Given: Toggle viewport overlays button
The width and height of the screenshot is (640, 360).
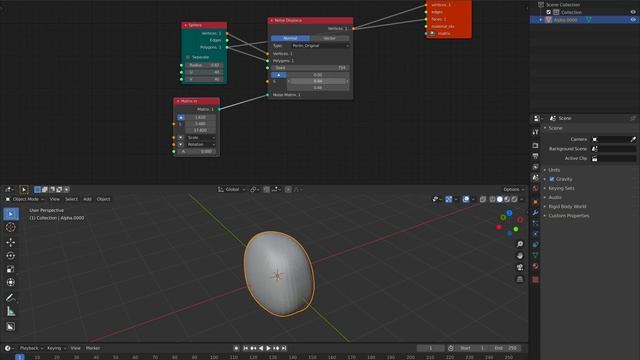Looking at the screenshot, I should 466,199.
